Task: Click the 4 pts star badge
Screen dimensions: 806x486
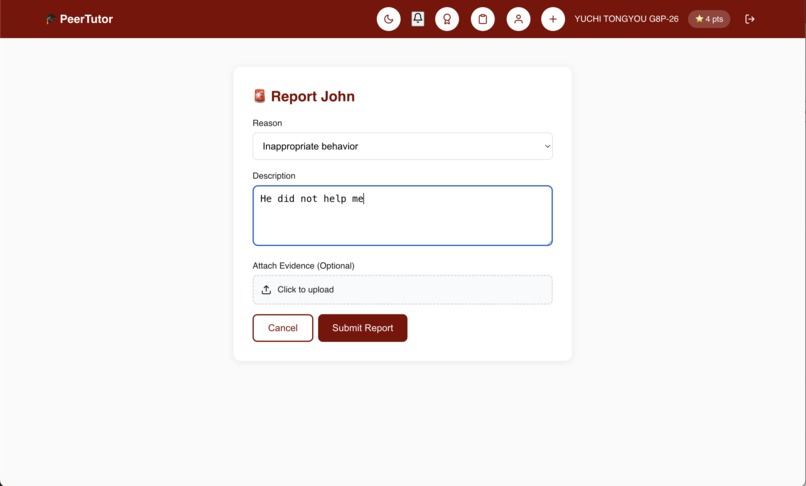Action: click(709, 19)
